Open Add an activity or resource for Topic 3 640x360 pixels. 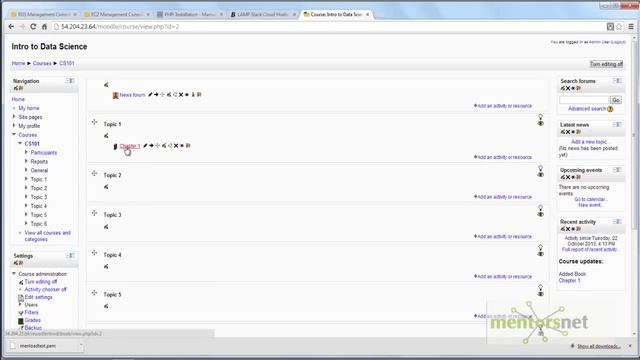[502, 236]
